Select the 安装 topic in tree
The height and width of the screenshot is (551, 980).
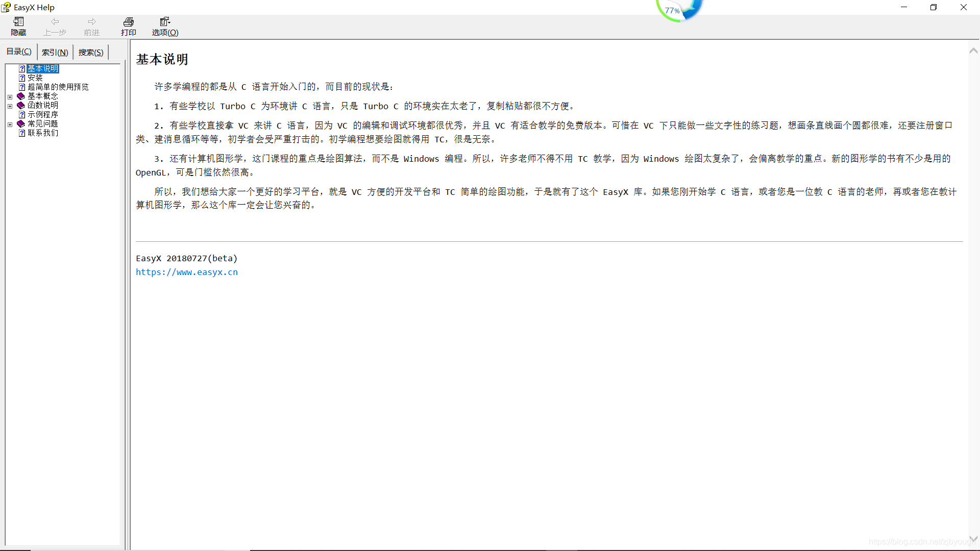tap(35, 78)
